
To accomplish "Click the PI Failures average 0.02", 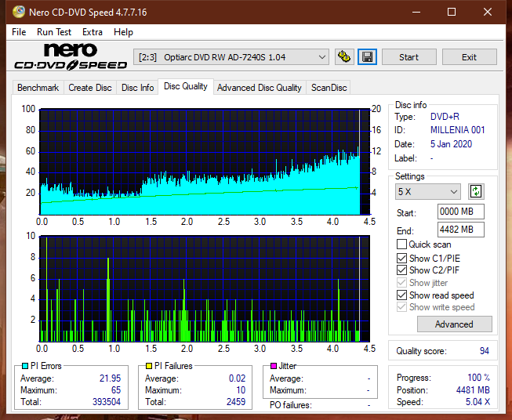I will pos(237,378).
